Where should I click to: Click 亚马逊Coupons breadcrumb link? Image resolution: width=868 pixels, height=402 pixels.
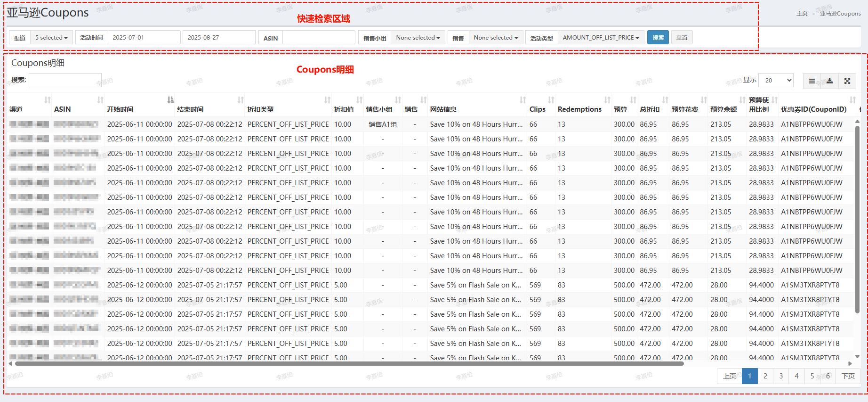click(840, 14)
